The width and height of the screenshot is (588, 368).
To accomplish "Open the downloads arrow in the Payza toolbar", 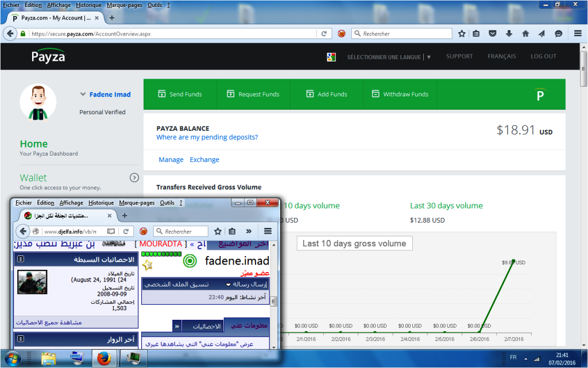I will (509, 34).
